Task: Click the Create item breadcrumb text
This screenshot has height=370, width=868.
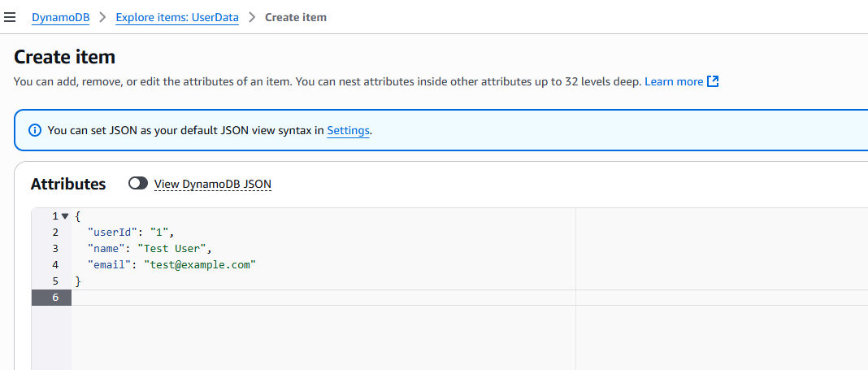Action: click(296, 17)
